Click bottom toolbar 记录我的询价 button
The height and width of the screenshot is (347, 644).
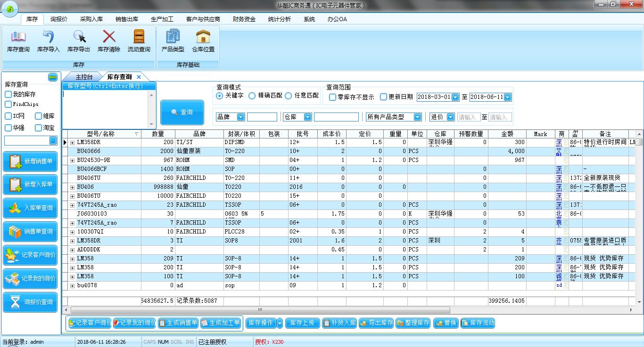[x=134, y=323]
